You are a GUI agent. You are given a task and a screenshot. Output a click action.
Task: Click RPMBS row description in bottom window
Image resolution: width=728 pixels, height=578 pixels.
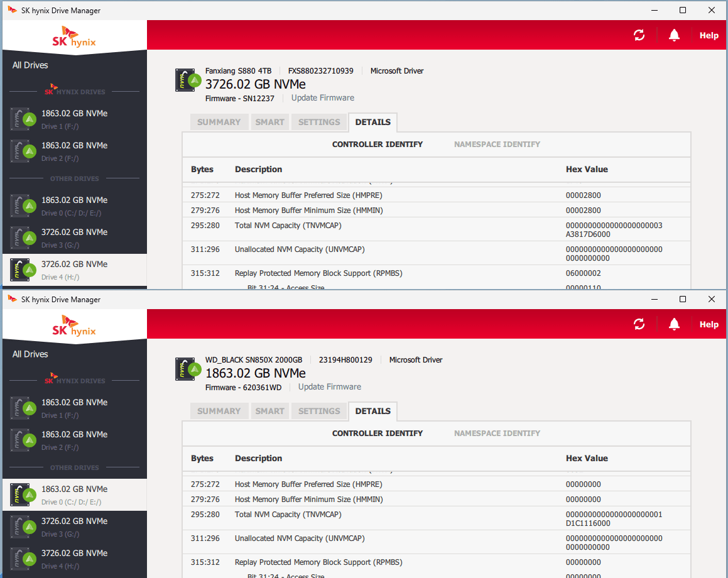coord(318,562)
